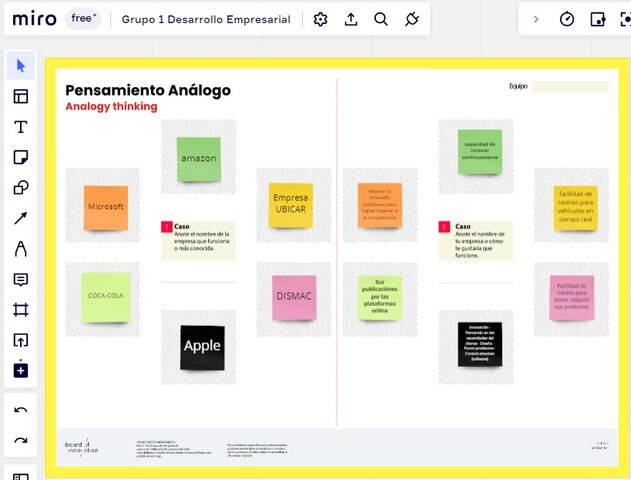Select the amazon green sticky note

[199, 159]
